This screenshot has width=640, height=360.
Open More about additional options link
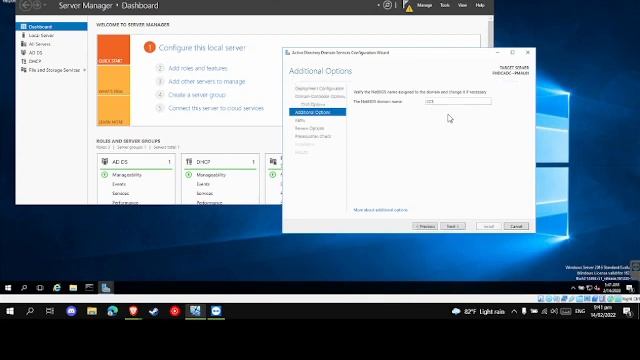pos(380,210)
